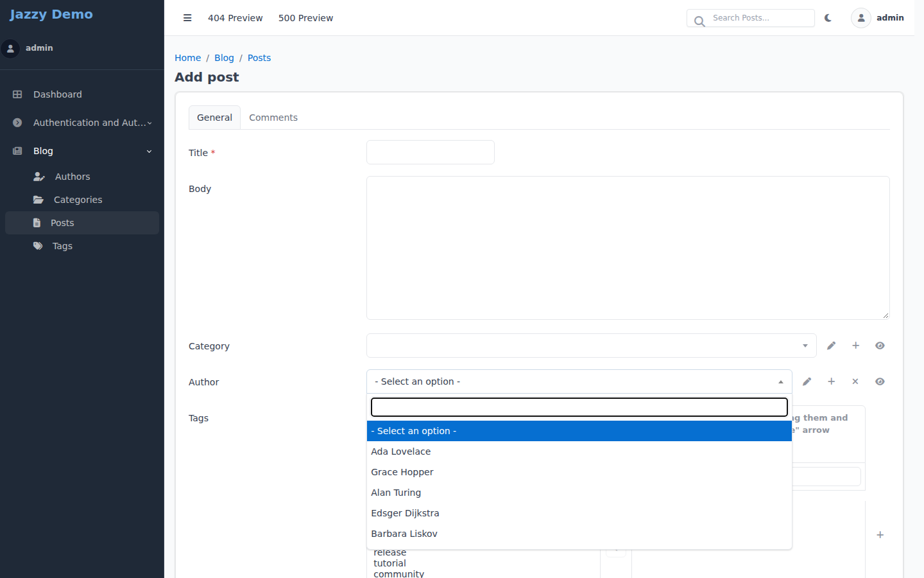Viewport: 924px width, 578px height.
Task: Click admin username in top bar
Action: [890, 18]
